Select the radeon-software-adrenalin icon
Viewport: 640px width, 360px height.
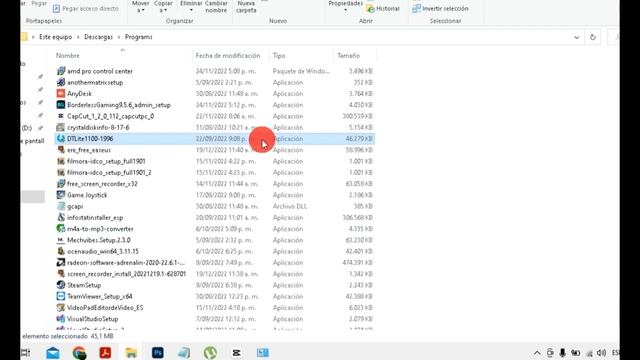tap(61, 262)
